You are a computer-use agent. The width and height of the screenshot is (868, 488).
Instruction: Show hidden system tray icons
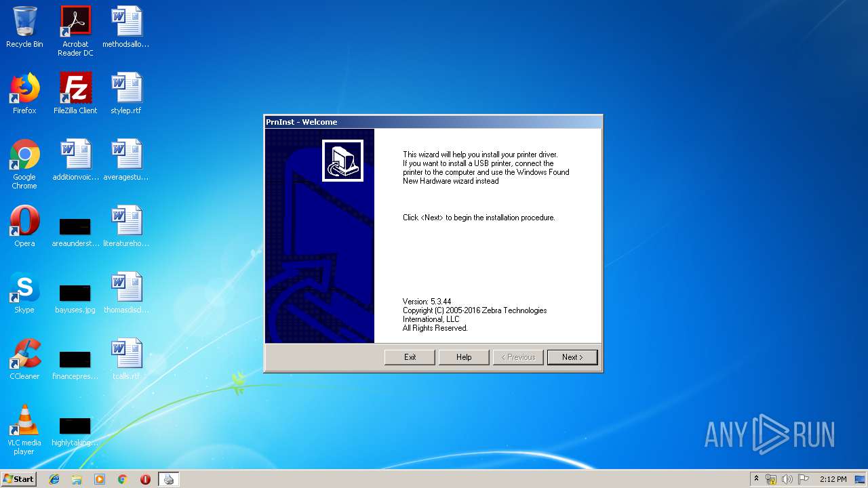756,479
